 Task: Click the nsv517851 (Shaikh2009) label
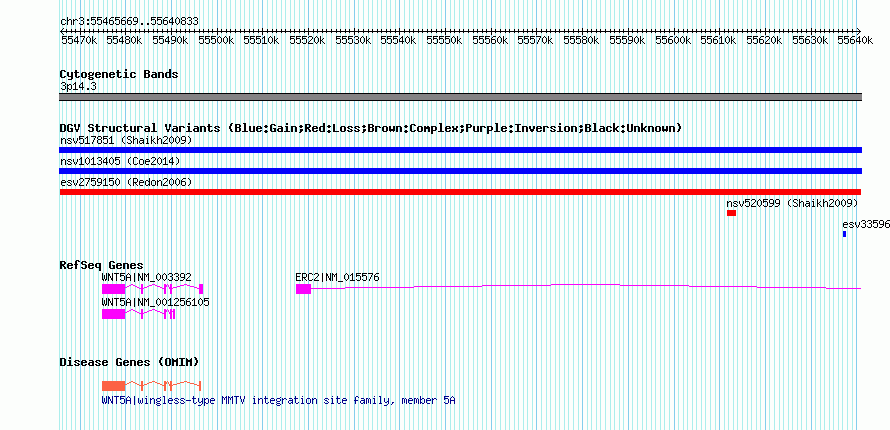[127, 140]
